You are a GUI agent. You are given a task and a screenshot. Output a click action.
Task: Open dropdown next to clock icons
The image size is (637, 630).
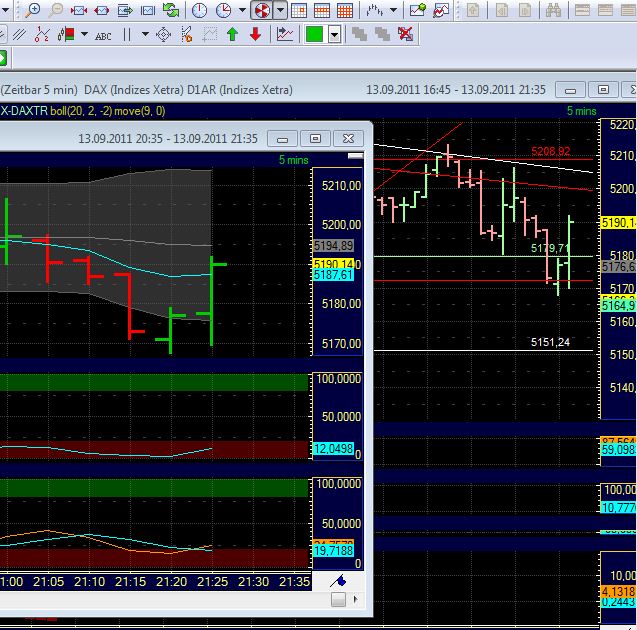242,10
